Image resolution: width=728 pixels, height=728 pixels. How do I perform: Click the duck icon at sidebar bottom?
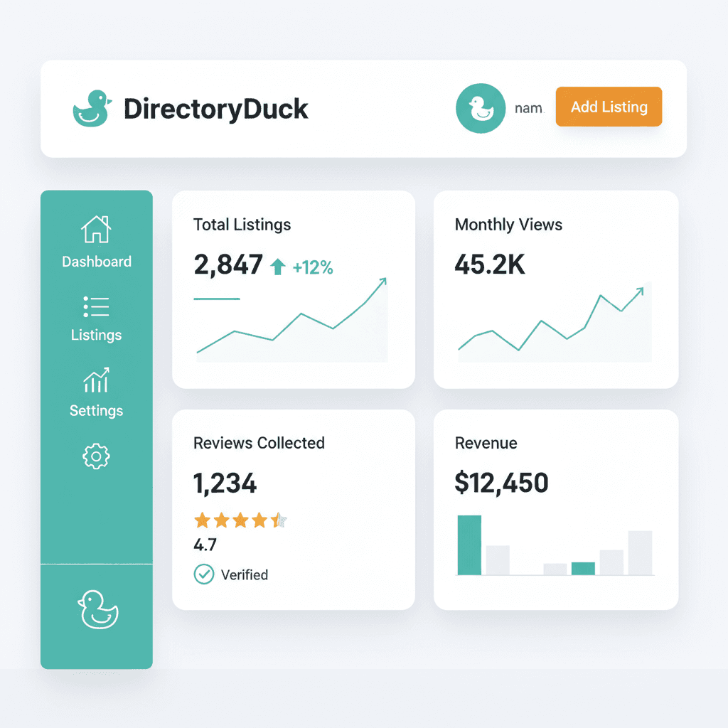click(x=97, y=610)
